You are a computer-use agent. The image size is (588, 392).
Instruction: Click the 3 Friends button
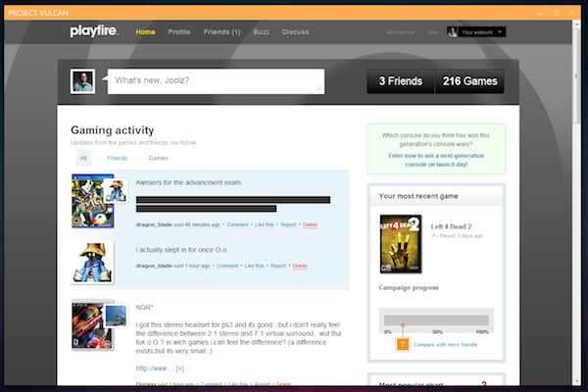[401, 81]
